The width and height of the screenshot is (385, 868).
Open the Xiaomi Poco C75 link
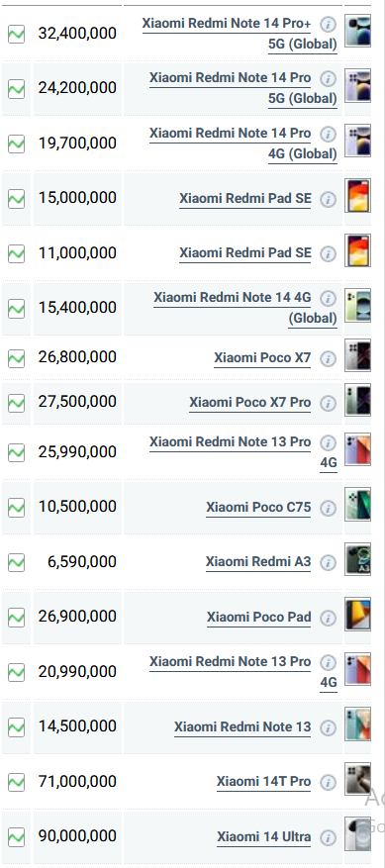(x=258, y=507)
